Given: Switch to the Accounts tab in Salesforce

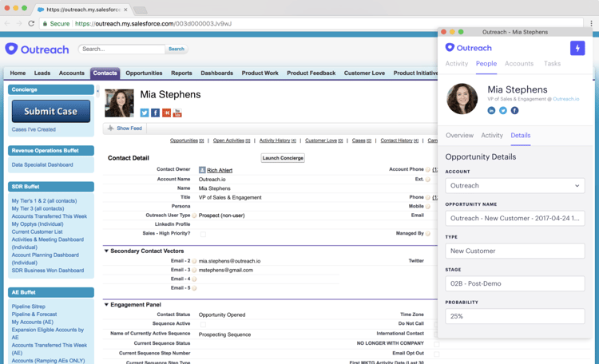Looking at the screenshot, I should coord(71,73).
